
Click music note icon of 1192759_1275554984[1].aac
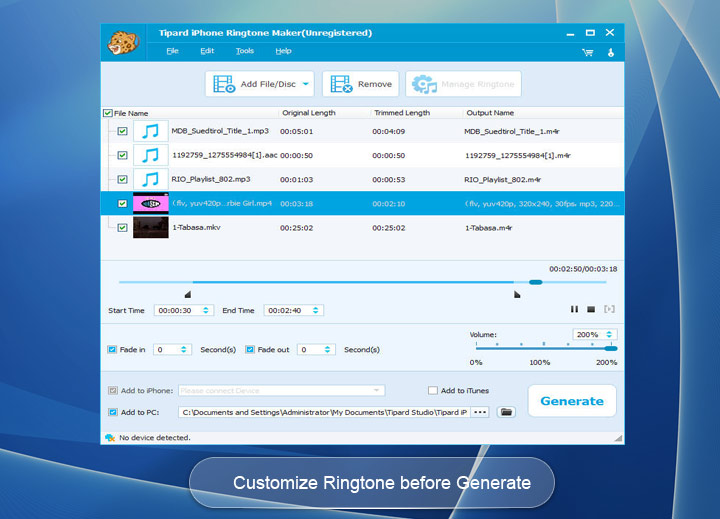pos(151,155)
